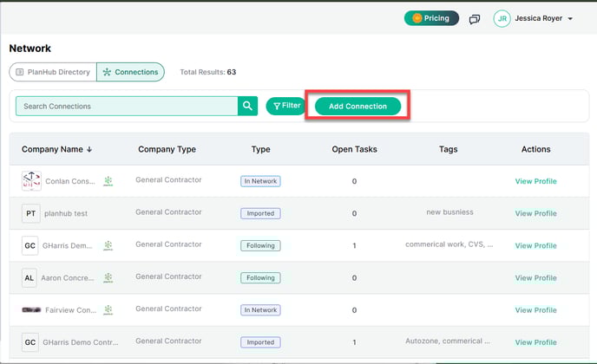
Task: View Profile for planhub test
Action: [x=535, y=213]
